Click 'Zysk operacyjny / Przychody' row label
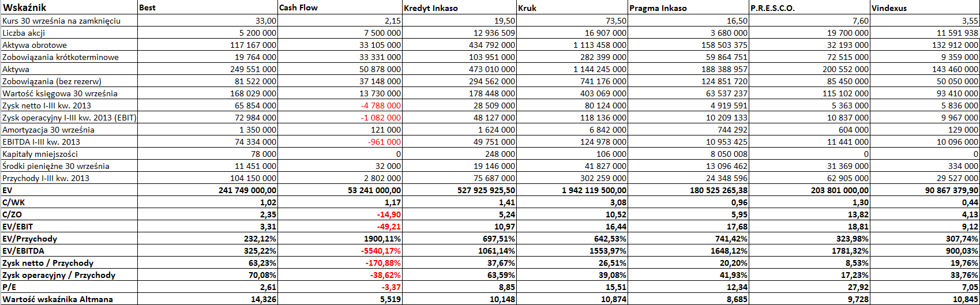980x305 pixels. [x=59, y=275]
